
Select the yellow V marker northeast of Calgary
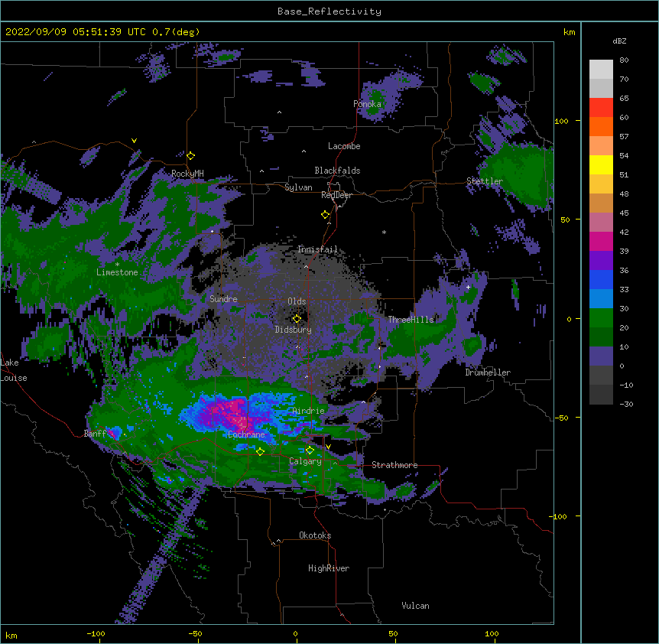328,447
